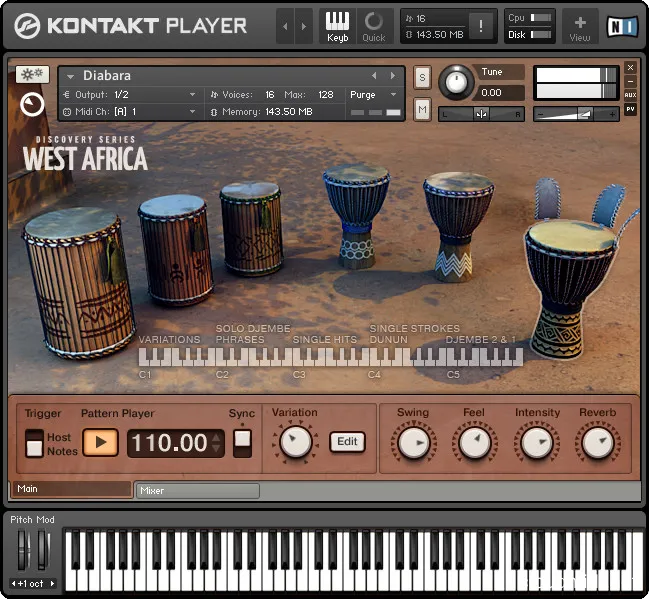The image size is (649, 599).
Task: Mute the Diabara instrument
Action: coord(423,108)
